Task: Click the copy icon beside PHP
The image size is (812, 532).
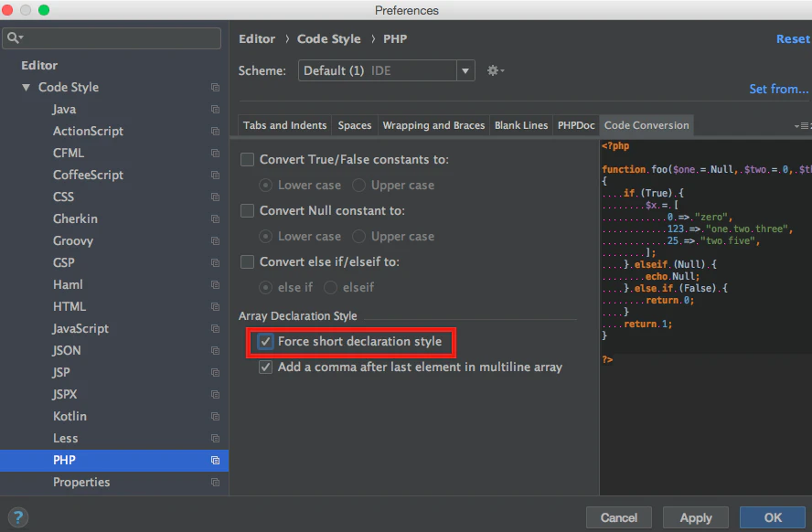Action: coord(215,460)
